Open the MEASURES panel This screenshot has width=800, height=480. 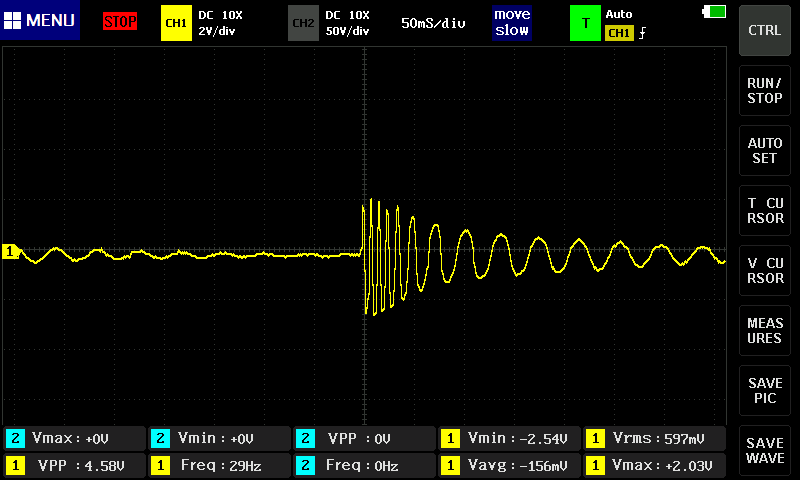(765, 331)
